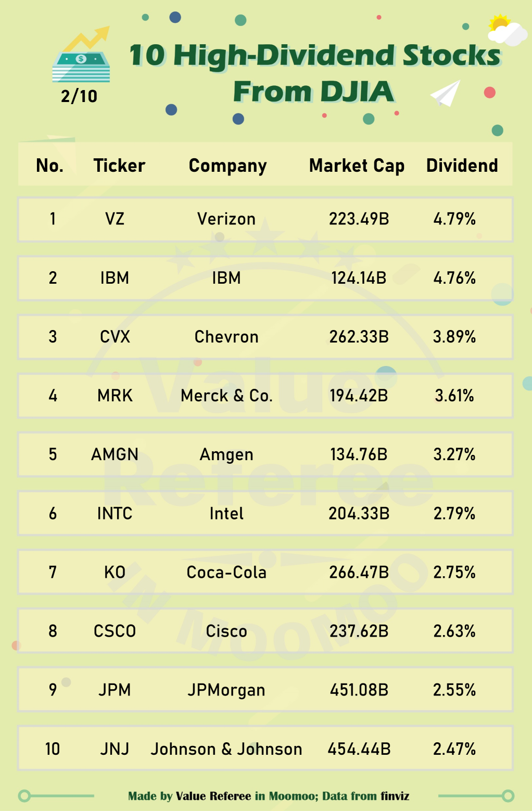The width and height of the screenshot is (532, 811).
Task: Click the "10 High-Dividend Stocks" title text
Action: coord(314,55)
